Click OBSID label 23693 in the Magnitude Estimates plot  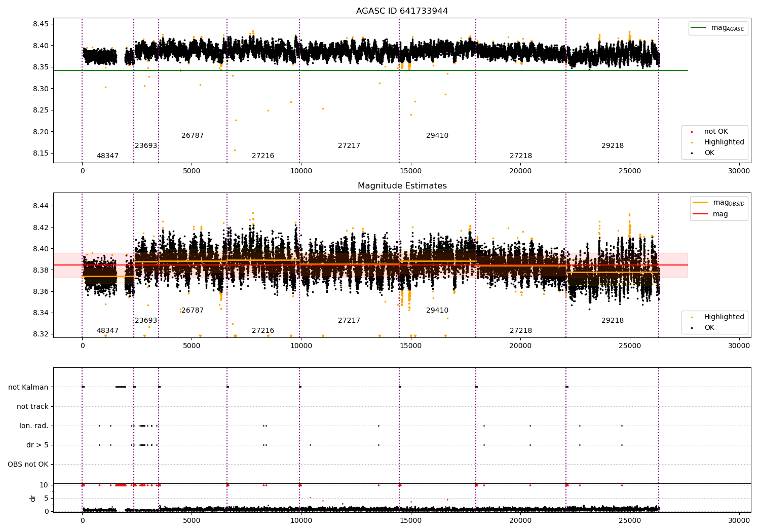(x=146, y=321)
